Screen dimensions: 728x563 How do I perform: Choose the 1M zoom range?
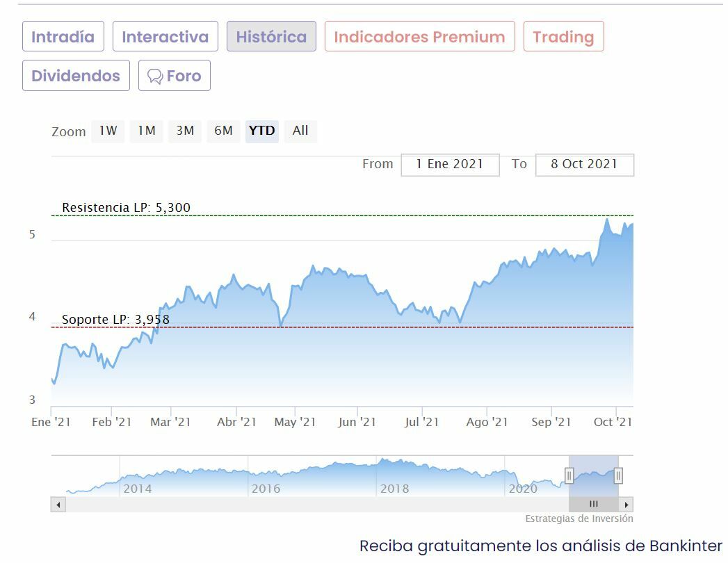[x=146, y=131]
